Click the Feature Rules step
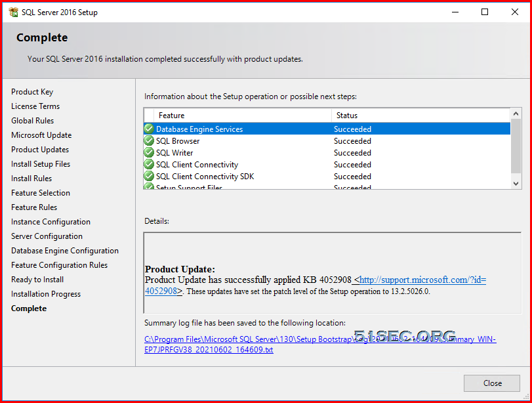Image resolution: width=532 pixels, height=403 pixels. pyautogui.click(x=34, y=207)
